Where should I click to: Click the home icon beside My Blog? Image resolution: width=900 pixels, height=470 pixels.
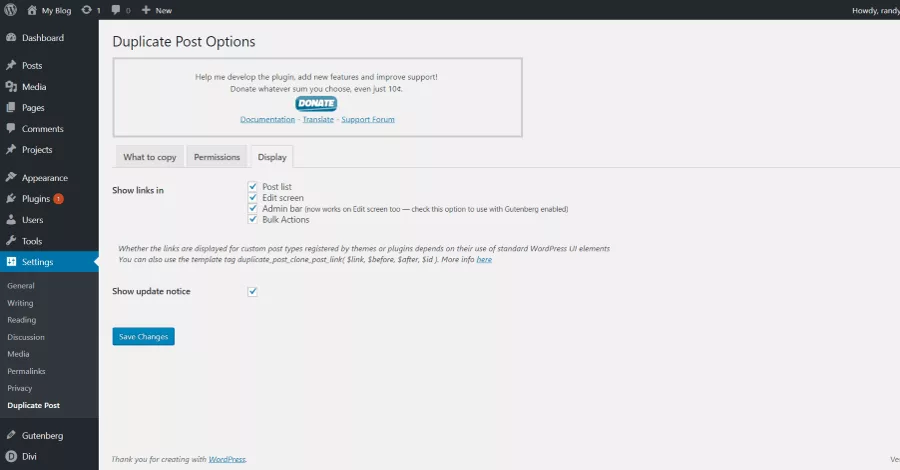pos(32,10)
